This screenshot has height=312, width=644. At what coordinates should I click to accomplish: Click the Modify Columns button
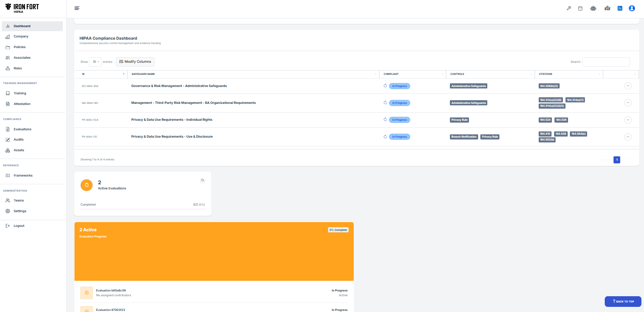click(135, 62)
